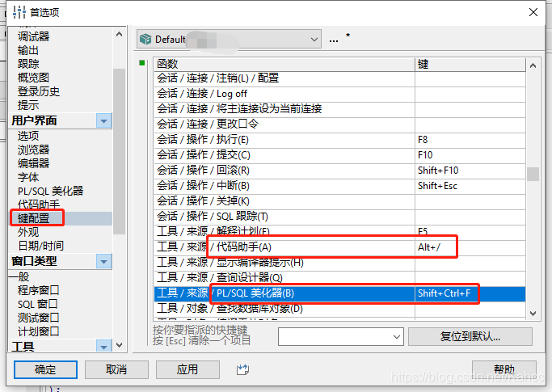Confirm with the 确定 button
Image resolution: width=552 pixels, height=392 pixels.
click(45, 369)
